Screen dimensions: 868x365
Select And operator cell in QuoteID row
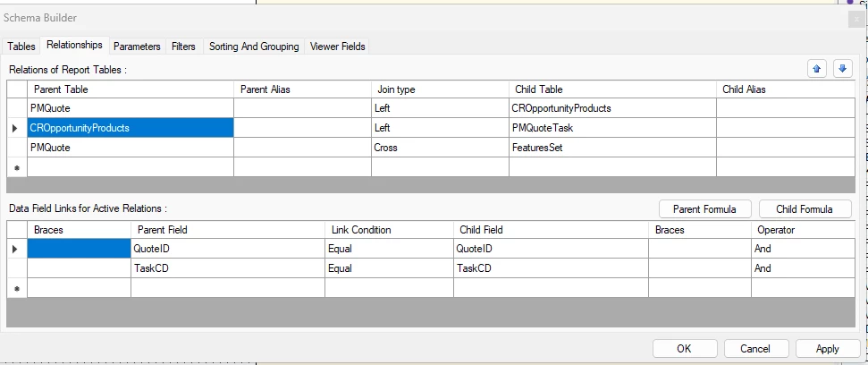[803, 249]
